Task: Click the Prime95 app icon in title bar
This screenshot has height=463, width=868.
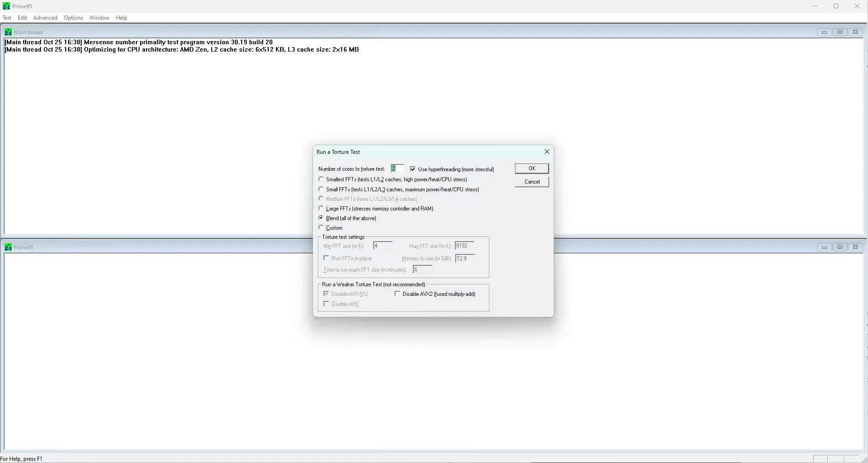Action: coord(6,6)
